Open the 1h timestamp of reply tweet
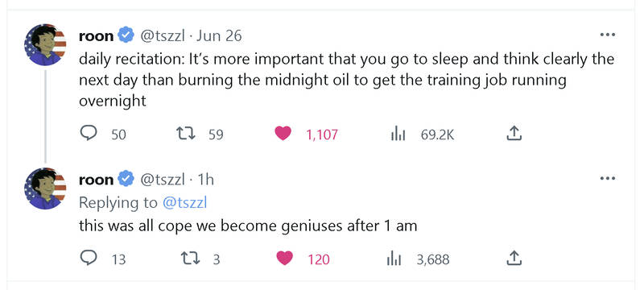 click(x=206, y=180)
